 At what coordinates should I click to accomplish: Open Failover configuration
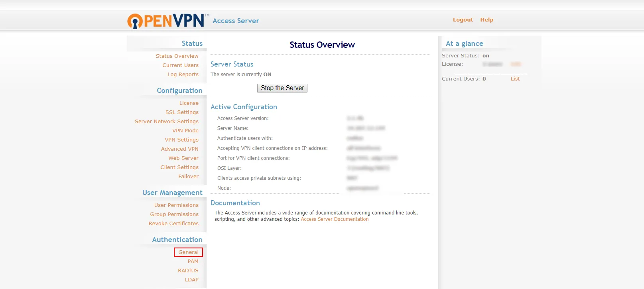[188, 177]
